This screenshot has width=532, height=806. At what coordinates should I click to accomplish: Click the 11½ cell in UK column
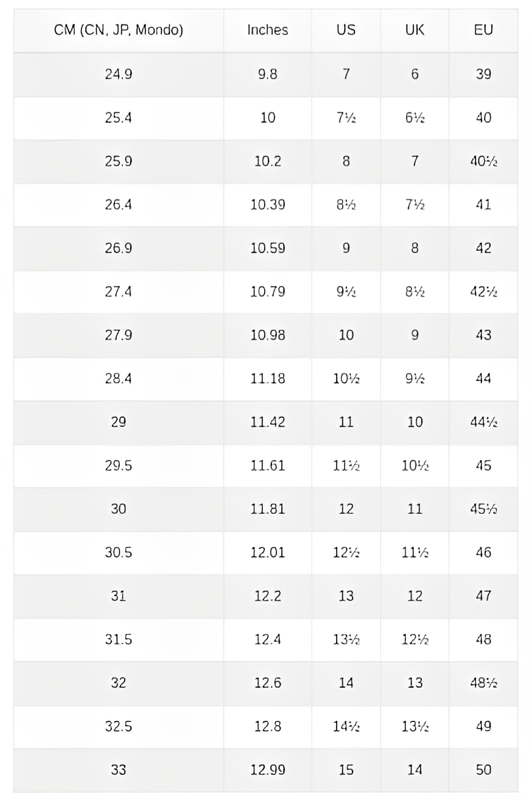(415, 553)
